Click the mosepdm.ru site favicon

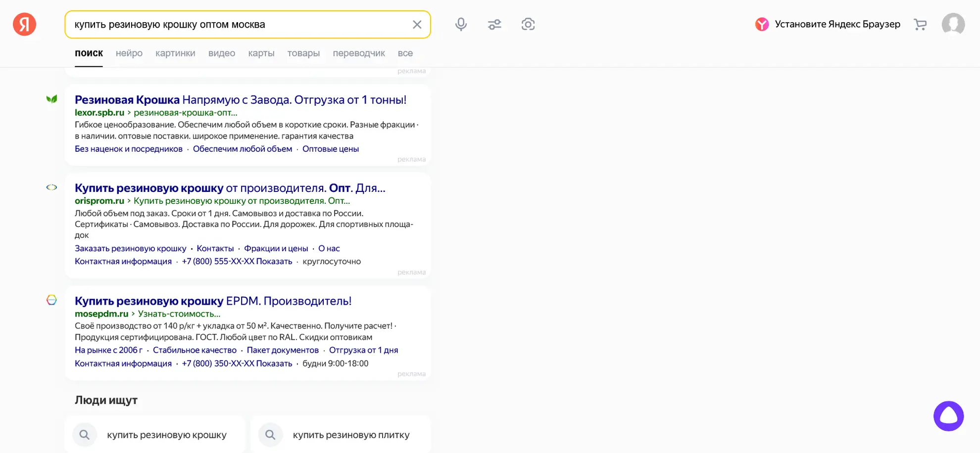51,300
